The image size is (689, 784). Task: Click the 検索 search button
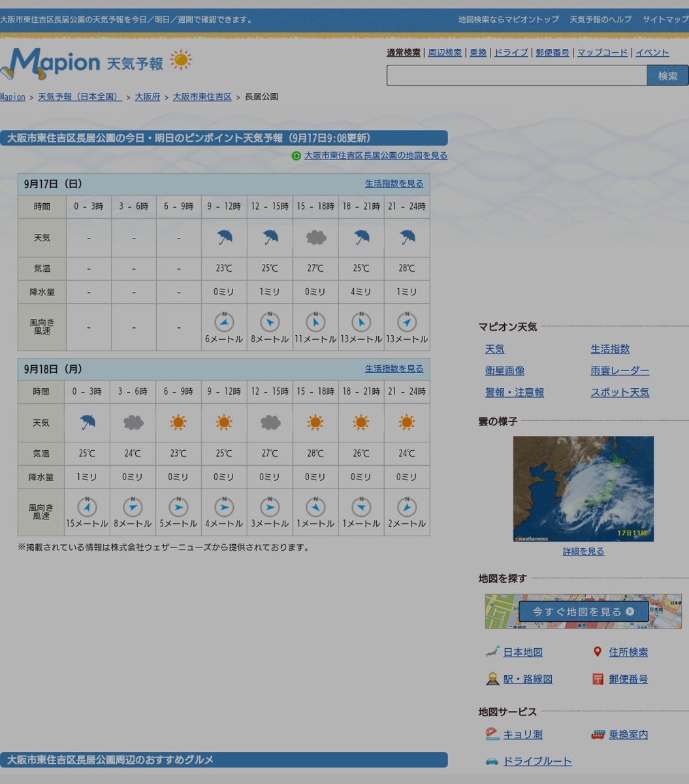(x=667, y=76)
